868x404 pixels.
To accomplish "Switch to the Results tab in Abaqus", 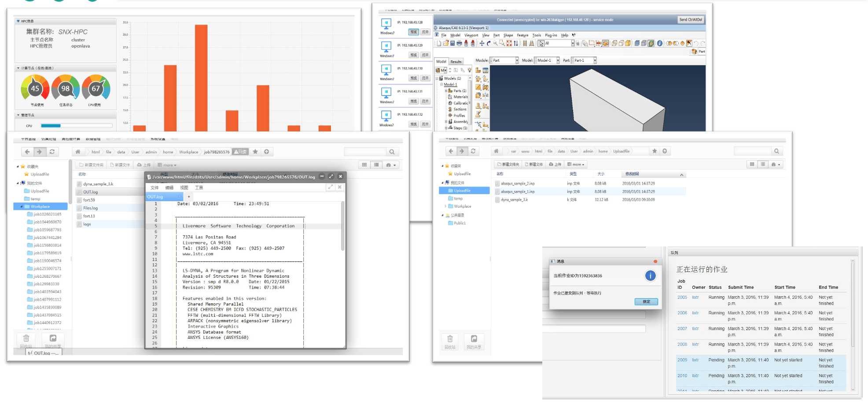I will pos(456,62).
